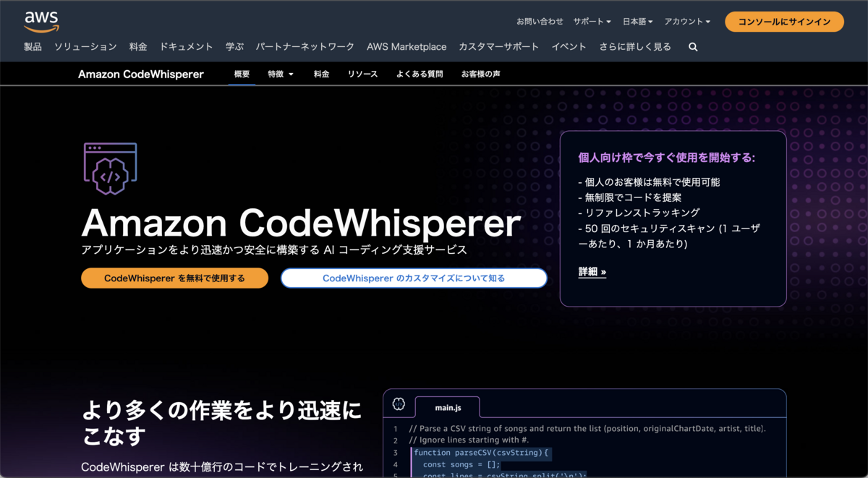Click お問い合わせ link
868x478 pixels.
pos(540,22)
